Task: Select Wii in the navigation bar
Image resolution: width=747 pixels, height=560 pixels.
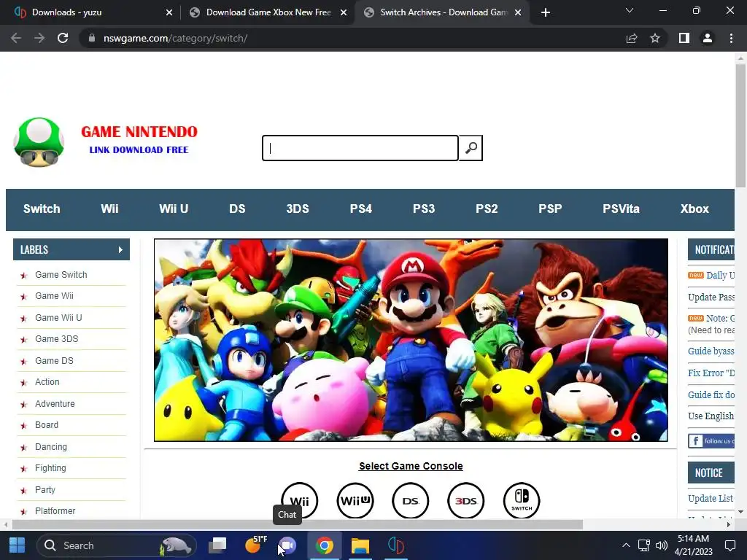Action: click(109, 209)
